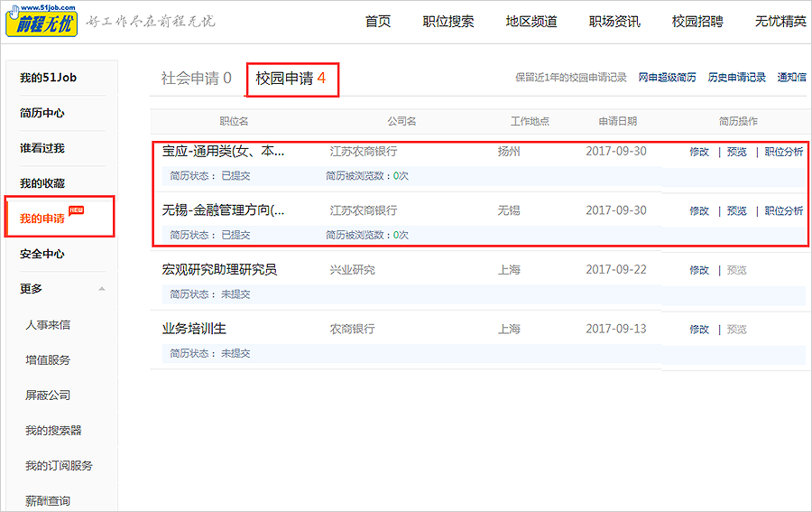
Task: Click 修改 for 无锡-金融管理方向 application
Action: click(x=699, y=211)
